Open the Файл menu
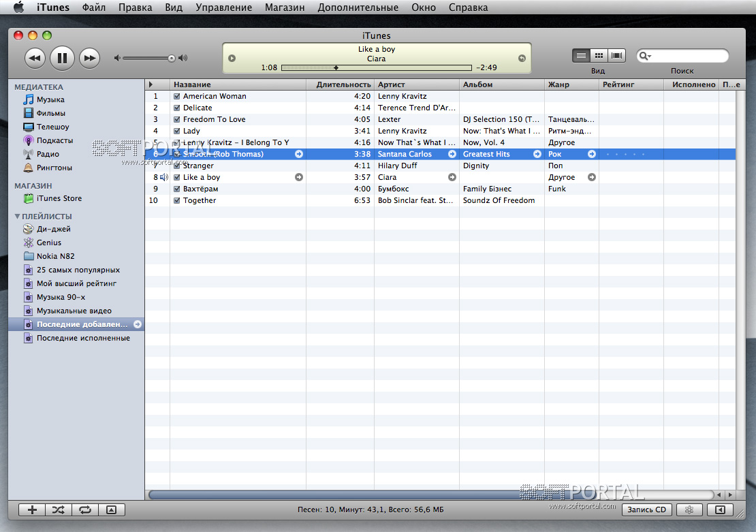The width and height of the screenshot is (756, 532). click(93, 7)
